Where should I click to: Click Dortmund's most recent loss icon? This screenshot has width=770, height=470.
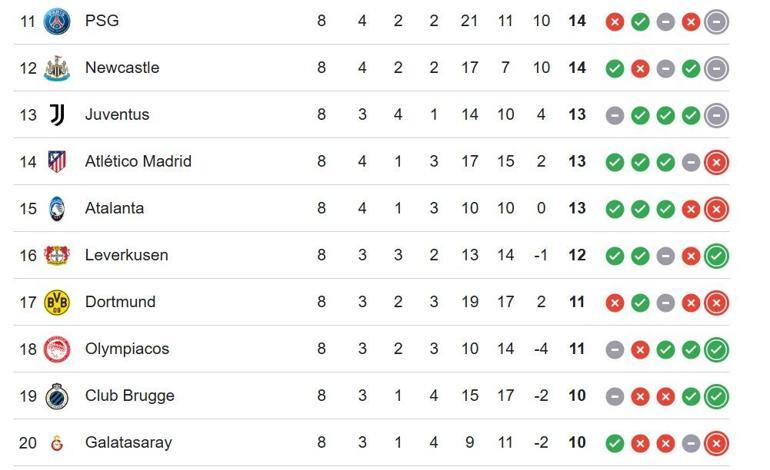[716, 302]
